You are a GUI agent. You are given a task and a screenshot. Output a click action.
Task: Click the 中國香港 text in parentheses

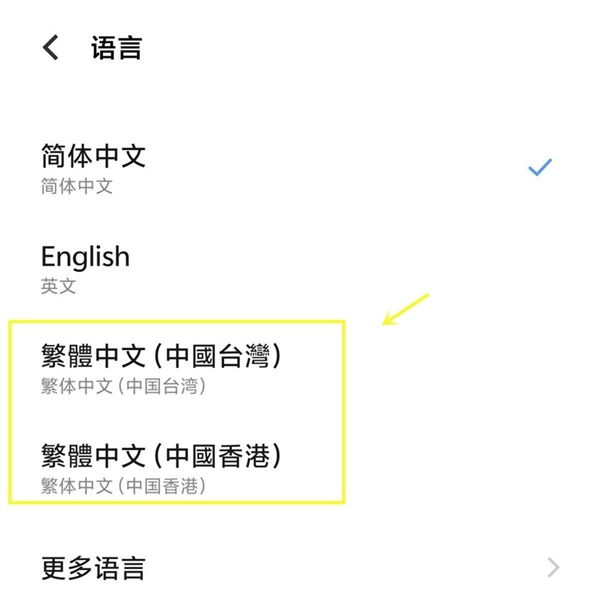click(x=218, y=456)
